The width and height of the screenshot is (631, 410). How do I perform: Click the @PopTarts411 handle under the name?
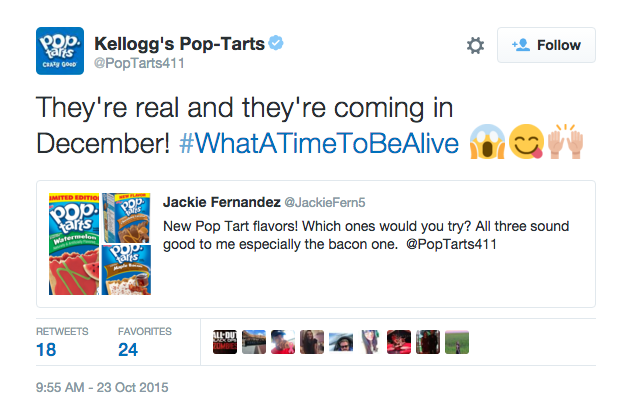139,64
